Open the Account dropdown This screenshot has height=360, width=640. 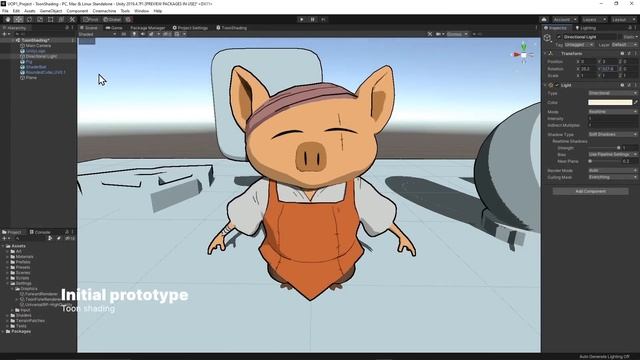pyautogui.click(x=564, y=20)
